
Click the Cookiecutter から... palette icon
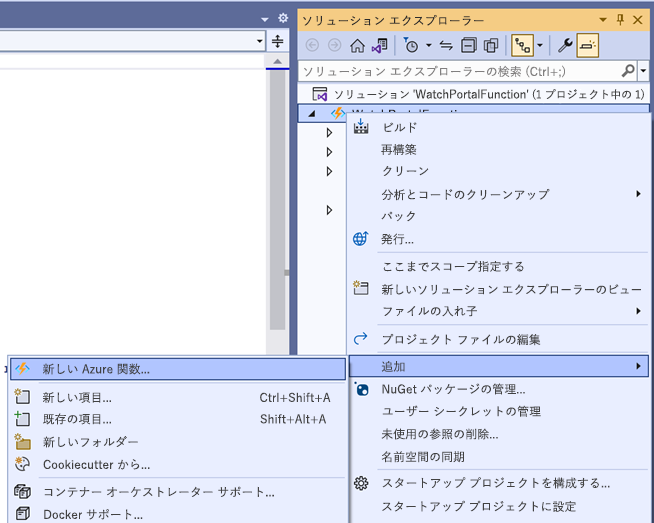click(23, 464)
